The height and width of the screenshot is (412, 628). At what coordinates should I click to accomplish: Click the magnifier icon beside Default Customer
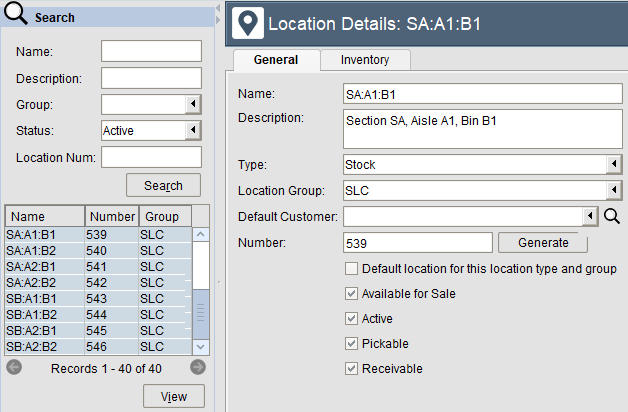(x=613, y=216)
